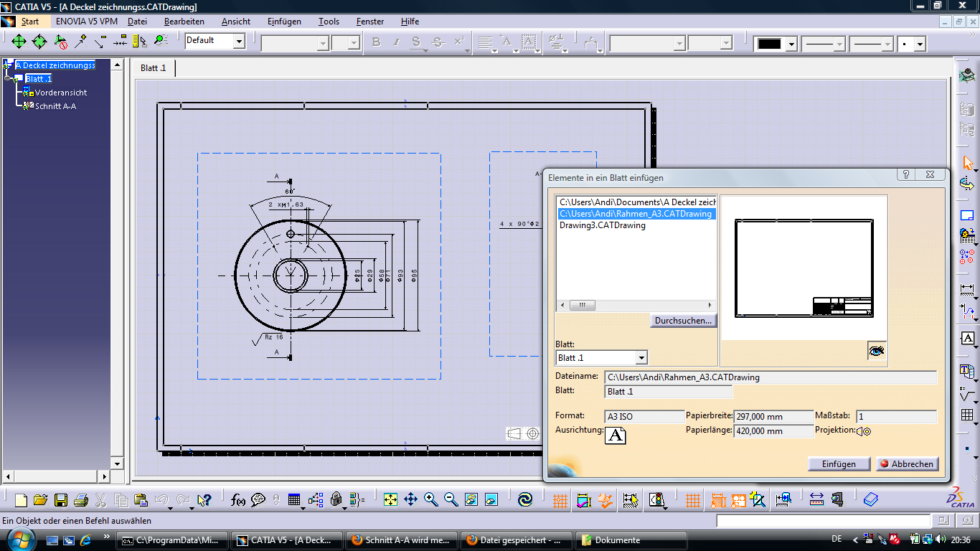
Task: Click the Select arrow tool in right toolbar
Action: [968, 164]
